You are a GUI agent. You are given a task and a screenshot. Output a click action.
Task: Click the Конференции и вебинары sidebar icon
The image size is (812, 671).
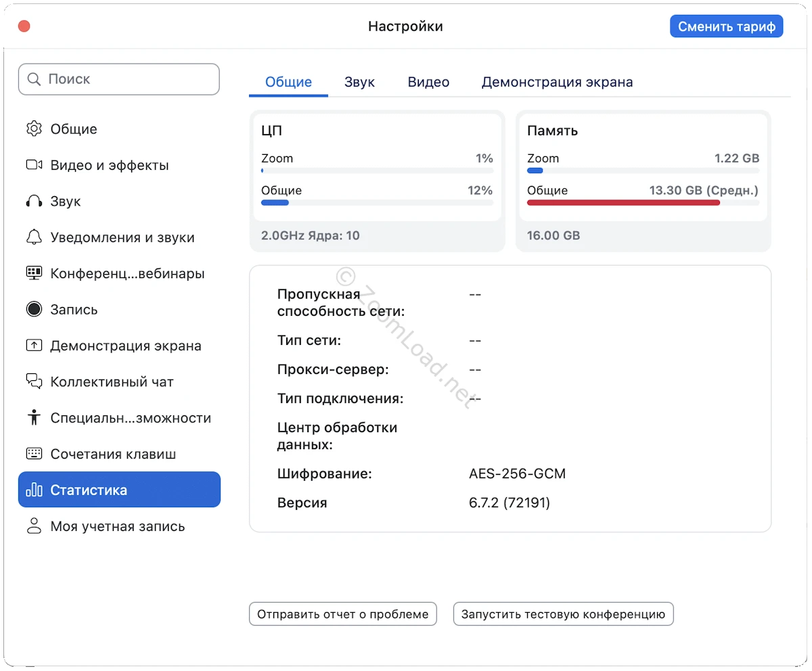[34, 273]
